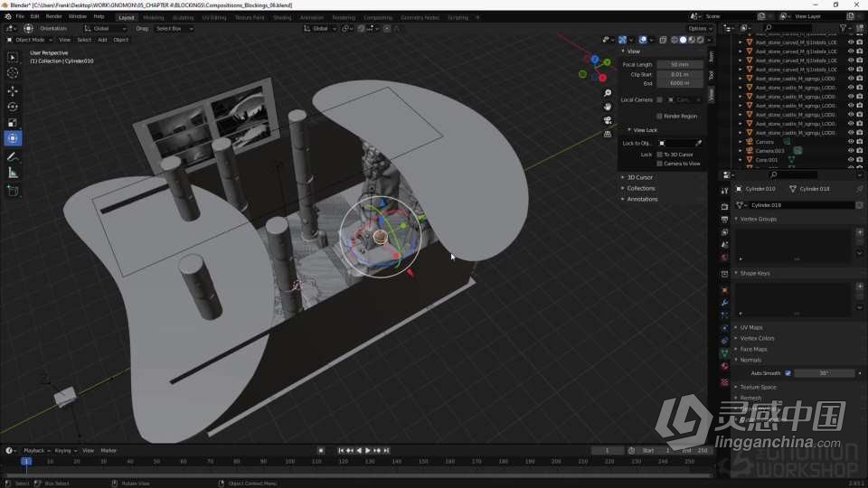The height and width of the screenshot is (488, 868).
Task: Tick Camera to View checkbox
Action: (659, 164)
